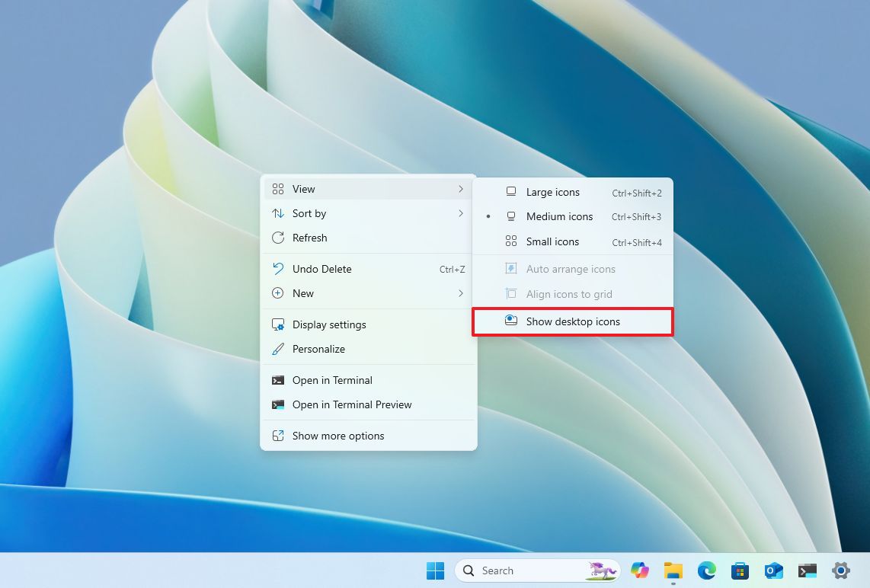The height and width of the screenshot is (588, 870).
Task: Click the Open in Terminal icon
Action: click(x=278, y=380)
